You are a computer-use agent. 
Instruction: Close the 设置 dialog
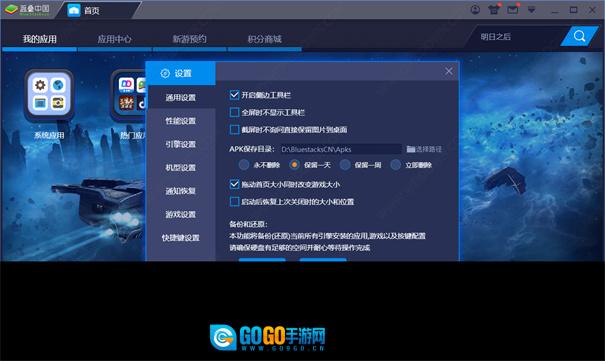[x=448, y=71]
